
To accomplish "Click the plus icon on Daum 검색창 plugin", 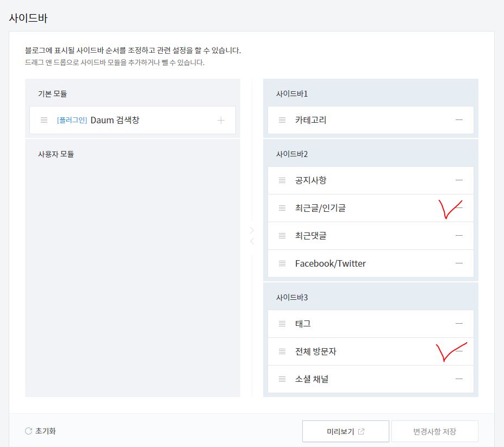I will [221, 120].
